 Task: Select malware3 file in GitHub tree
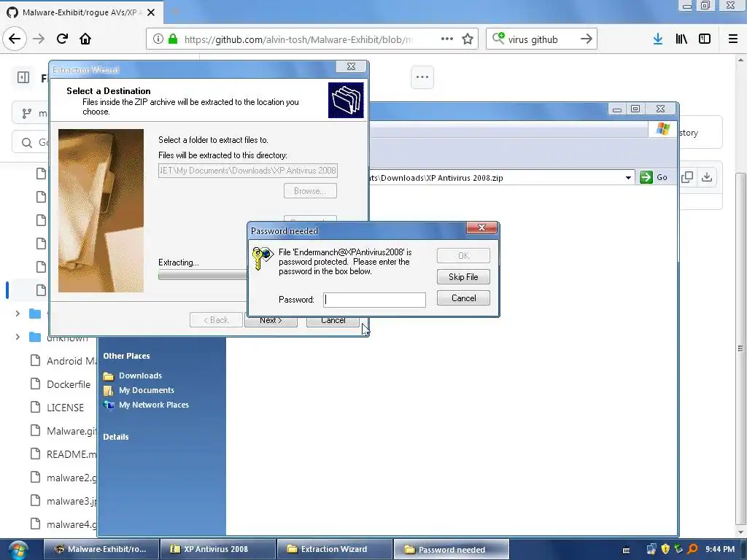71,501
